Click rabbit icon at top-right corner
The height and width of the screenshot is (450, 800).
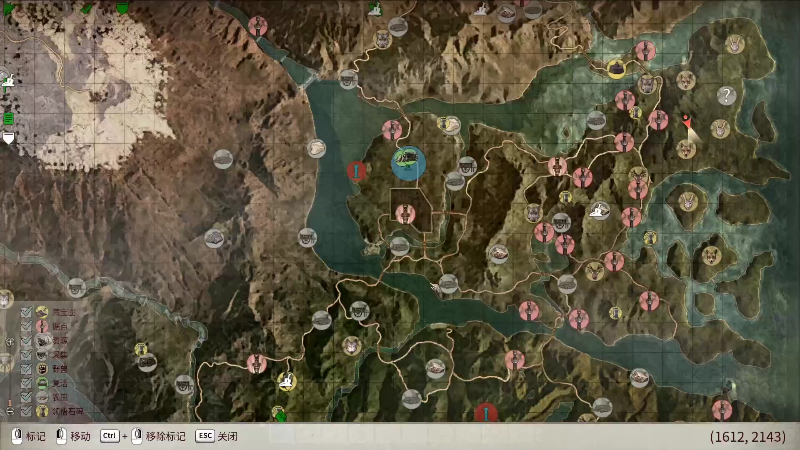tap(735, 45)
